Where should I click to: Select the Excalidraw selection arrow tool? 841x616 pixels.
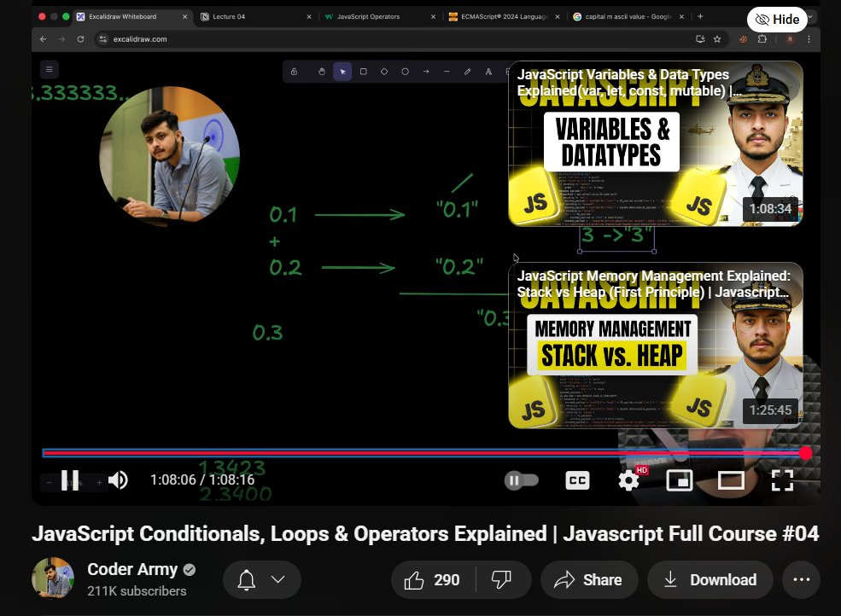pyautogui.click(x=342, y=72)
